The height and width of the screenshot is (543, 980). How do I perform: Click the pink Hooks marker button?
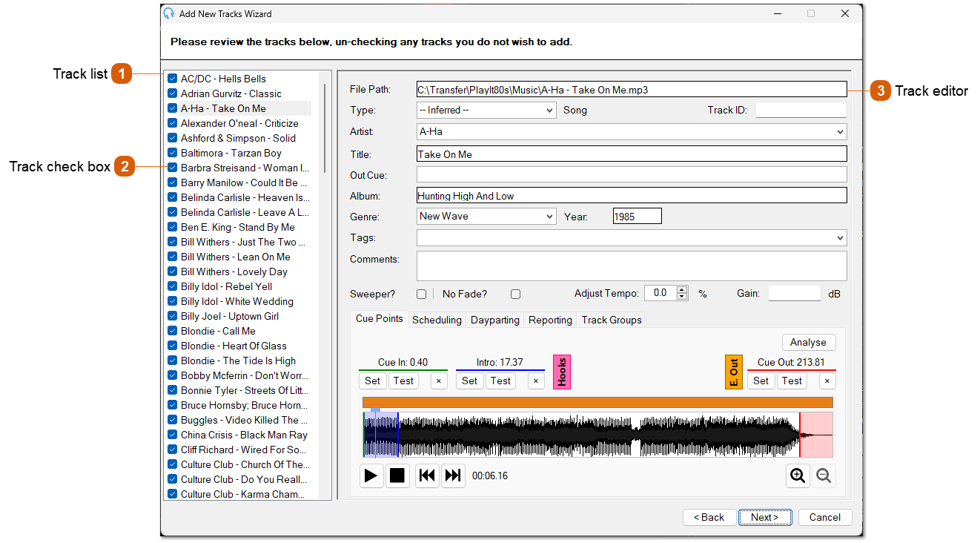pyautogui.click(x=562, y=372)
